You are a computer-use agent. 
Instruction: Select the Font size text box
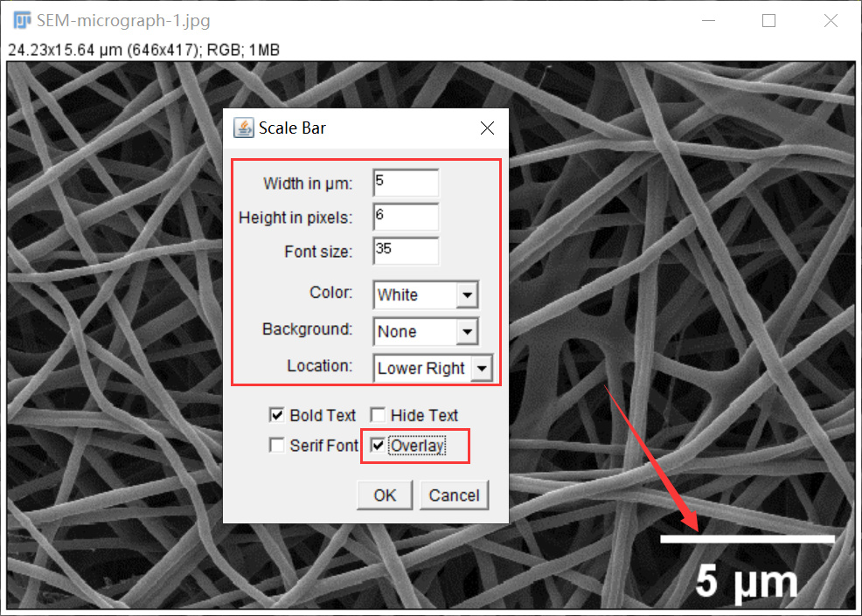click(406, 251)
